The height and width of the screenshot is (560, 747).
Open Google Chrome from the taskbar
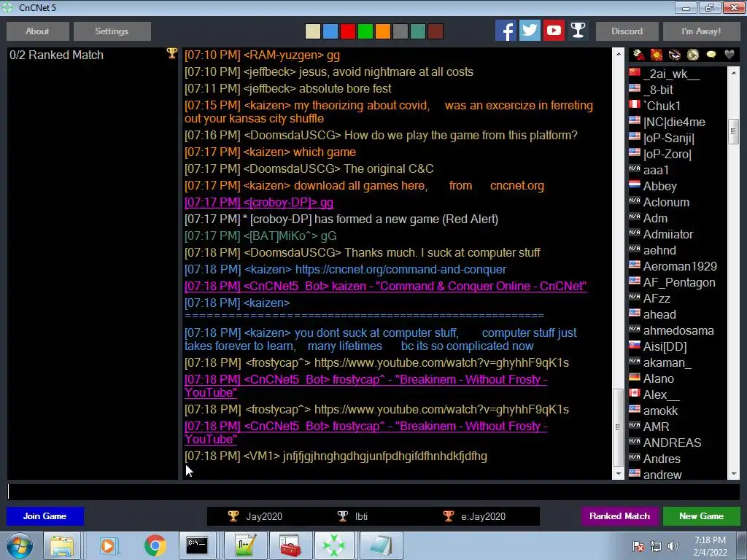155,545
